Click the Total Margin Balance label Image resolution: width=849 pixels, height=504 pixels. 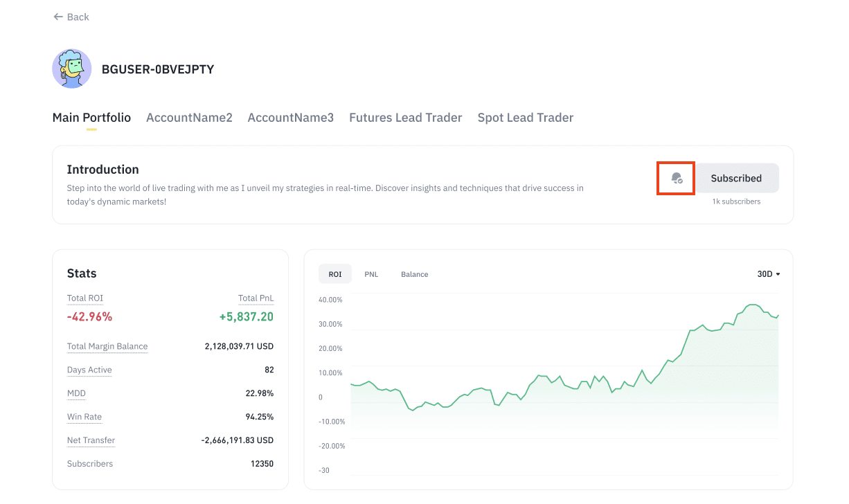(107, 346)
